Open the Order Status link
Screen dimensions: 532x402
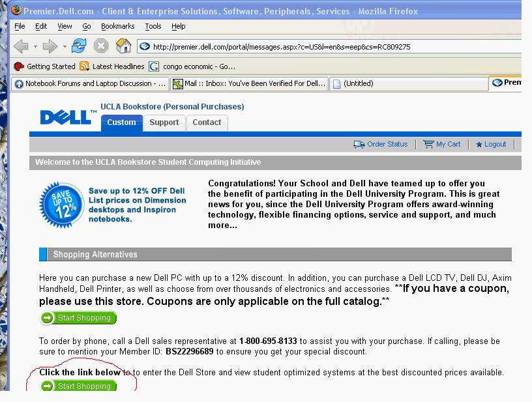387,144
